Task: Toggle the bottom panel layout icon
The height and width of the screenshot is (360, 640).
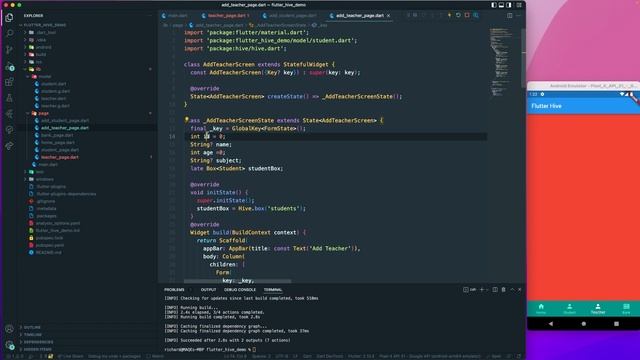Action: tap(501, 5)
